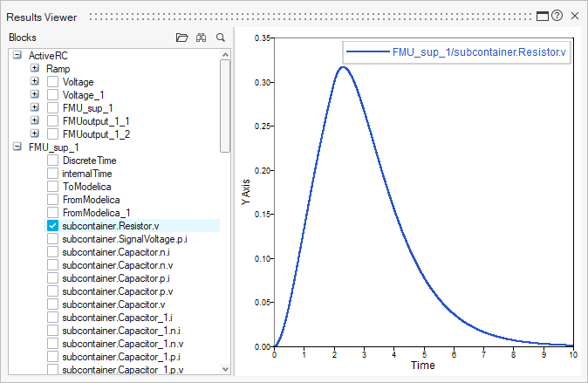Screen dimensions: 588x383
Task: Click the magnifier search icon
Action: pyautogui.click(x=221, y=38)
